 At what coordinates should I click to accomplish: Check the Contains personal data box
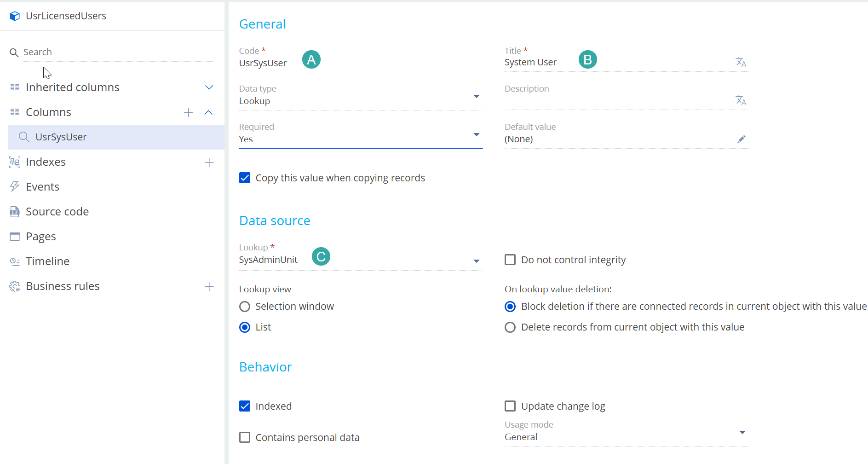245,437
